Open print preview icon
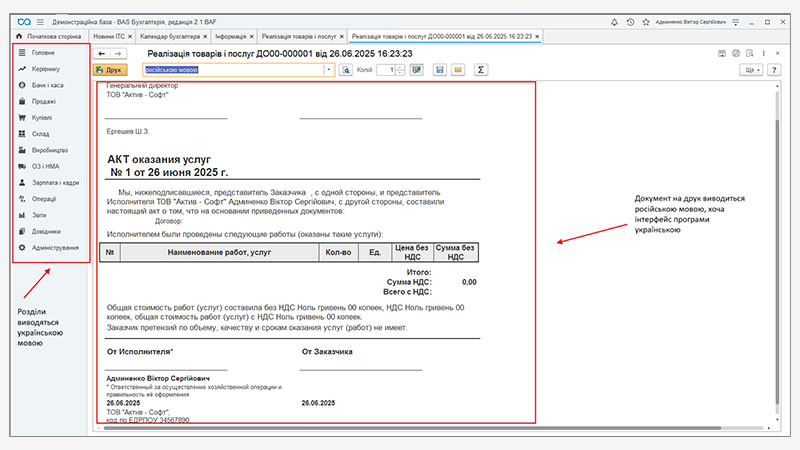The width and height of the screenshot is (800, 450). (x=345, y=70)
